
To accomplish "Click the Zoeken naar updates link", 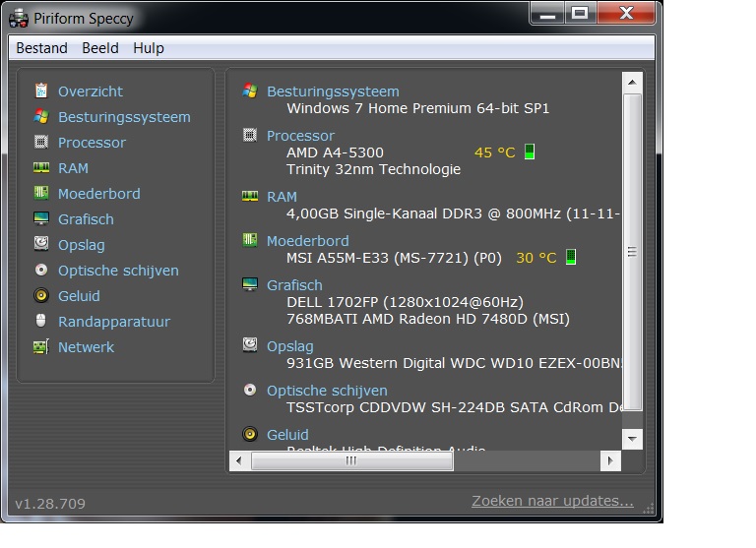I will [x=552, y=501].
